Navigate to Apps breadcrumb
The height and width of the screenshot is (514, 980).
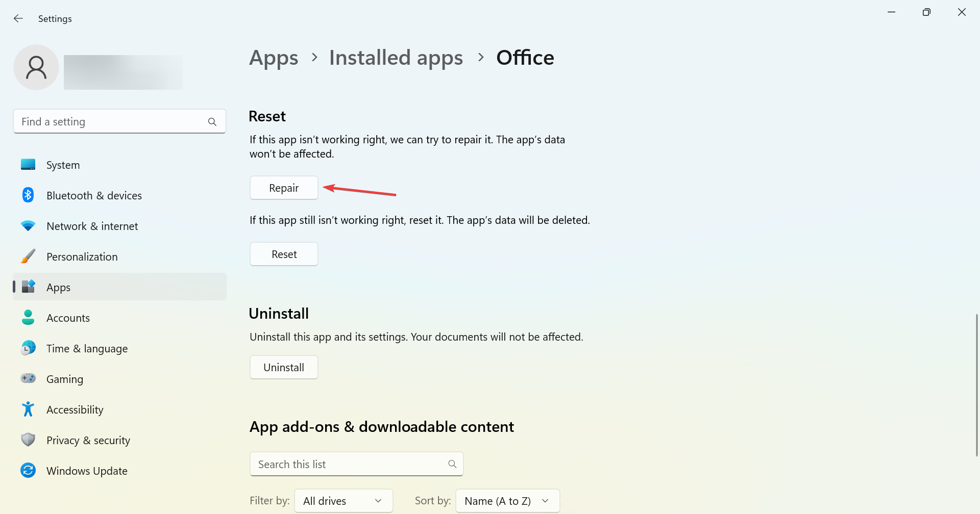pyautogui.click(x=274, y=58)
